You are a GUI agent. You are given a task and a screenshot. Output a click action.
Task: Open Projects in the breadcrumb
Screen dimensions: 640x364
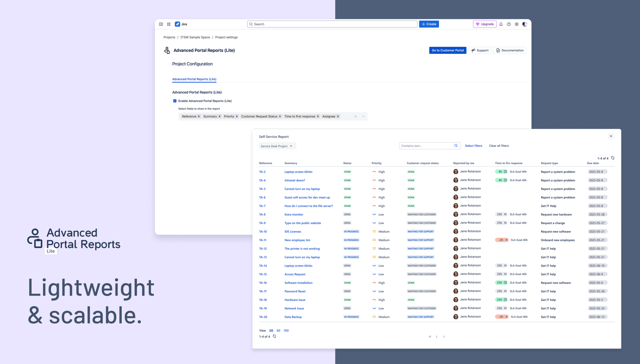pyautogui.click(x=169, y=37)
